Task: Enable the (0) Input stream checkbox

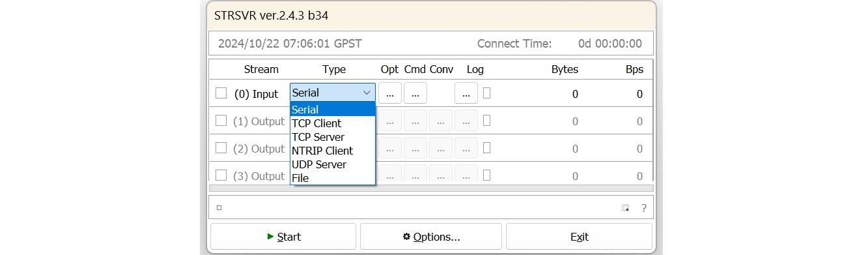Action: tap(221, 93)
